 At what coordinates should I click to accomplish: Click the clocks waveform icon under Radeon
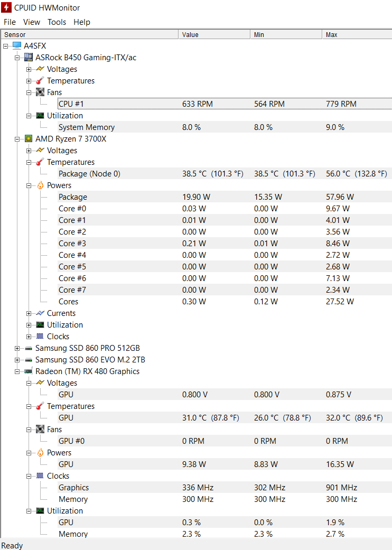pyautogui.click(x=40, y=476)
